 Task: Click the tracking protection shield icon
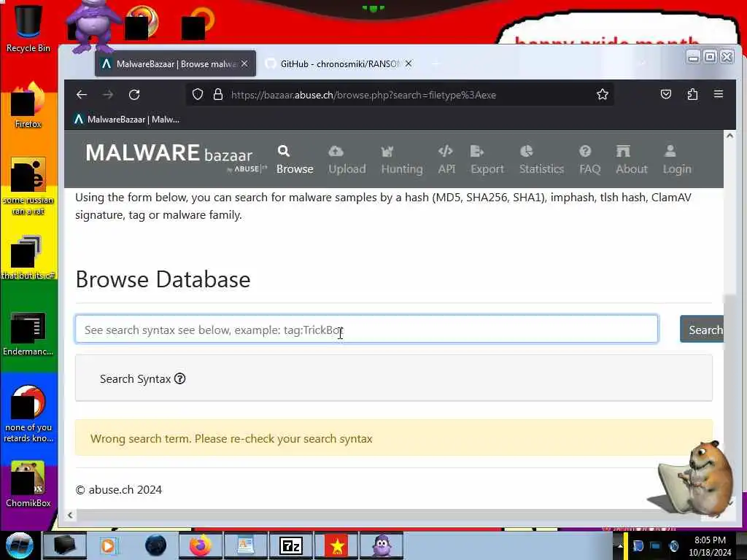[x=198, y=95]
